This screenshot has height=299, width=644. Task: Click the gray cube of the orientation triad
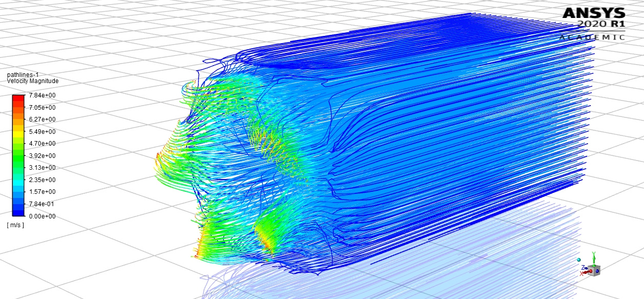594,271
